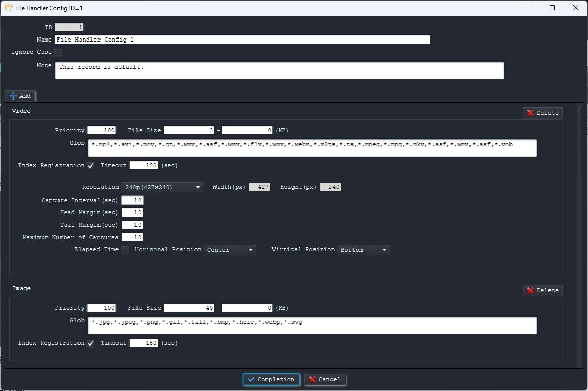This screenshot has width=588, height=391.
Task: Click the Name text field
Action: (243, 40)
